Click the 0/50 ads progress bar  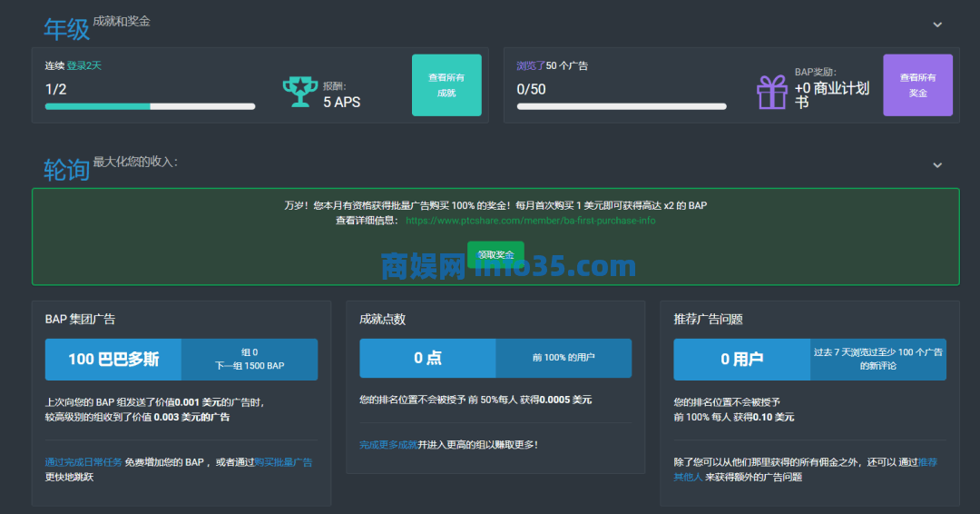622,106
